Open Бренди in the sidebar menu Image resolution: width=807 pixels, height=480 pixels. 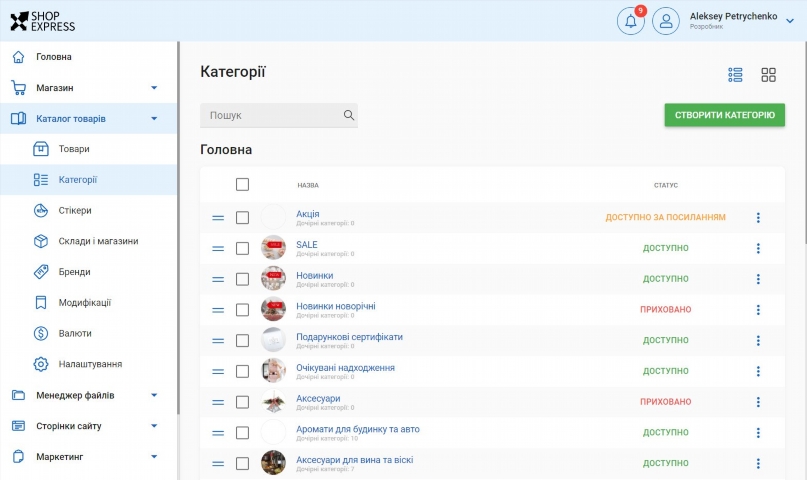[74, 272]
